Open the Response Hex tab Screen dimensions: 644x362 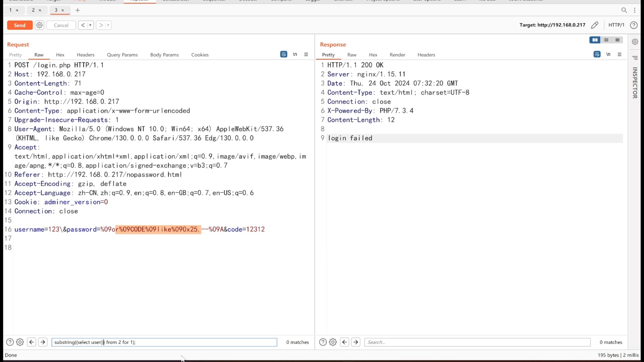click(x=373, y=55)
